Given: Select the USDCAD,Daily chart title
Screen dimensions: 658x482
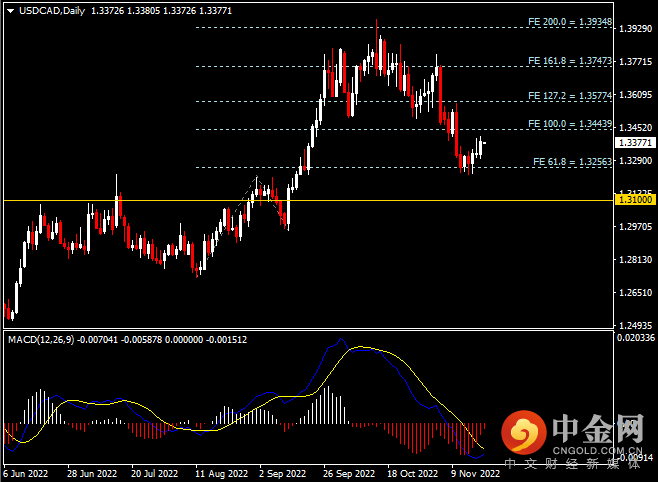Looking at the screenshot, I should 52,11.
